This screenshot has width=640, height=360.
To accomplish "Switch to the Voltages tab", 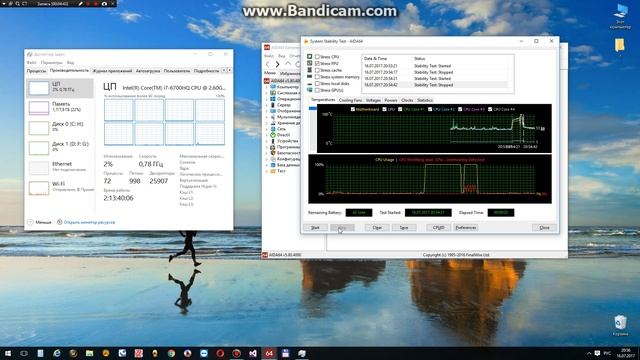I will (373, 100).
